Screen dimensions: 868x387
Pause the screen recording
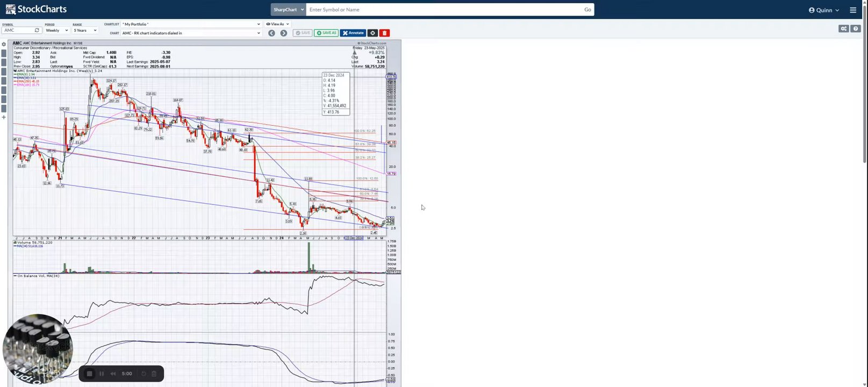coord(102,374)
